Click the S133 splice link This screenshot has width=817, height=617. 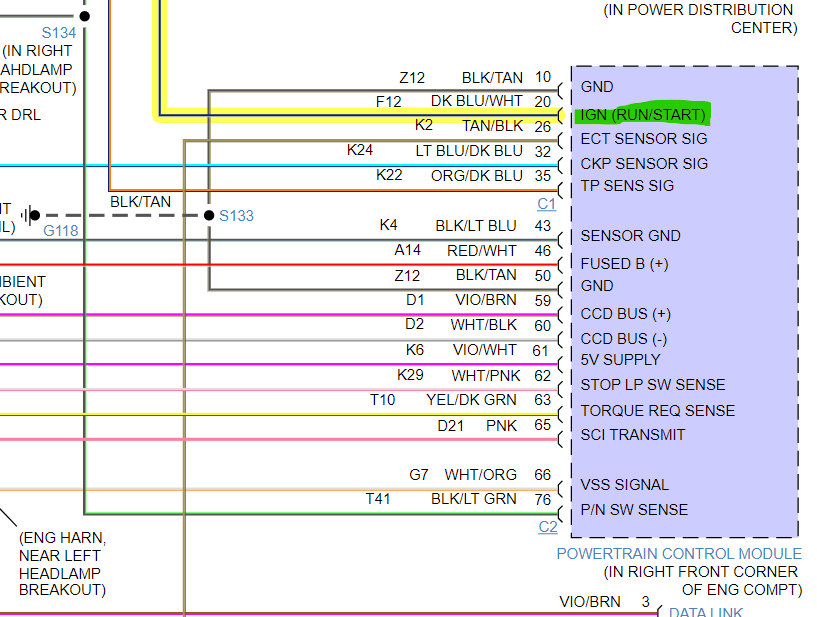[x=236, y=216]
